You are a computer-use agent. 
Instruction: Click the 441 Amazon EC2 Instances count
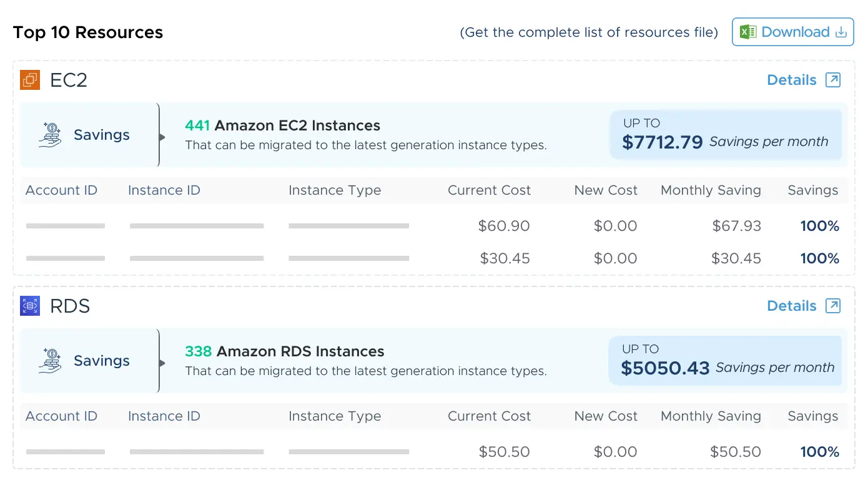coord(197,125)
